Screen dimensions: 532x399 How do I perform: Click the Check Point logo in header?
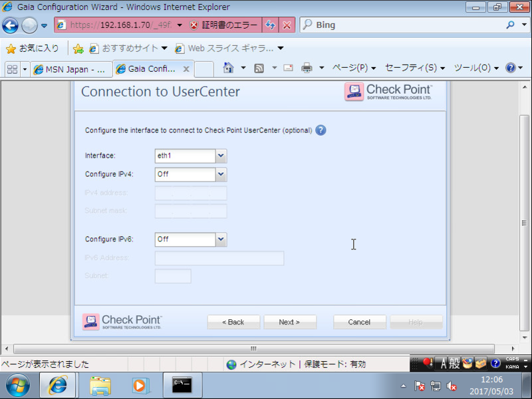coord(388,92)
